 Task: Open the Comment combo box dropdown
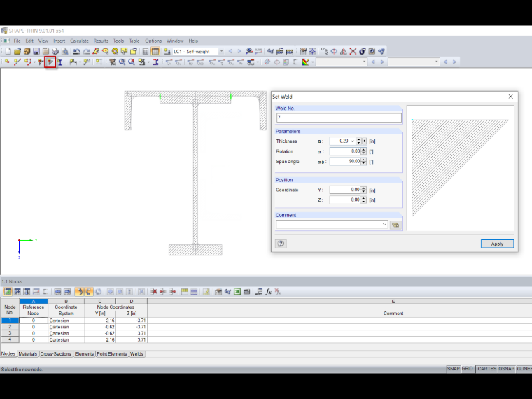click(384, 224)
